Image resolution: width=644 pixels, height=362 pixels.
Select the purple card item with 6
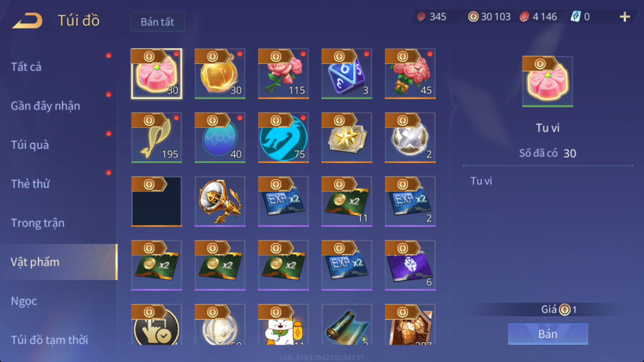[410, 265]
